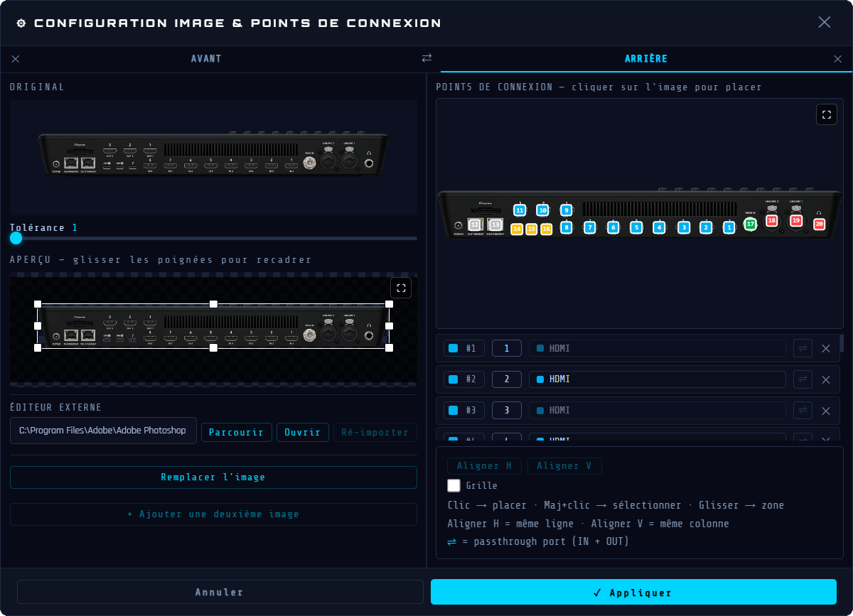Switch to the AVANT tab
The image size is (853, 616).
point(206,58)
